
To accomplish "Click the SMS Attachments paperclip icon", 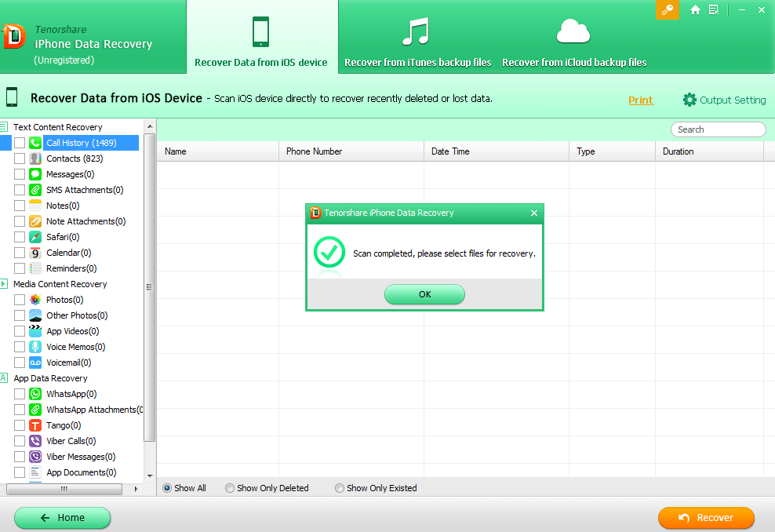I will coord(35,190).
